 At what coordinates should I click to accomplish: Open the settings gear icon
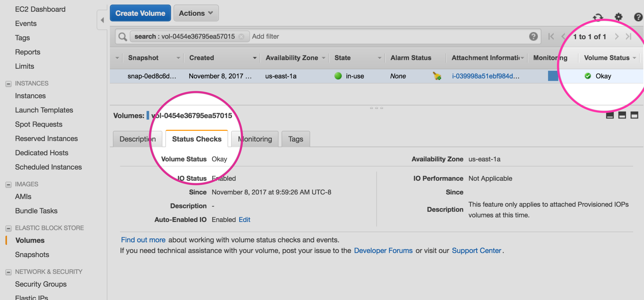[x=619, y=17]
